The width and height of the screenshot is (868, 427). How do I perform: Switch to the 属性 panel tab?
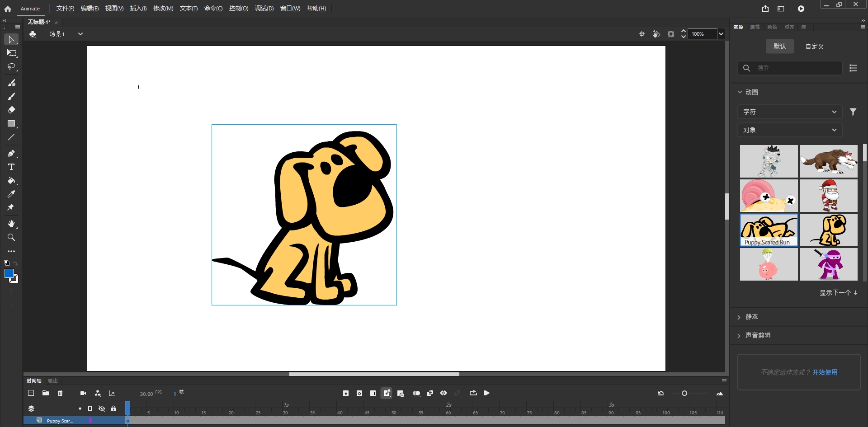[754, 27]
